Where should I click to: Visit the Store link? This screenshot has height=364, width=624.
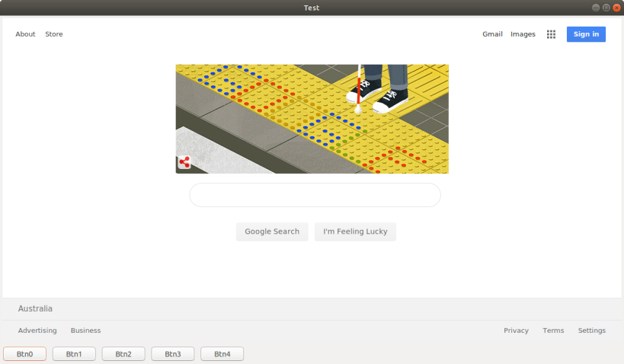coord(54,34)
